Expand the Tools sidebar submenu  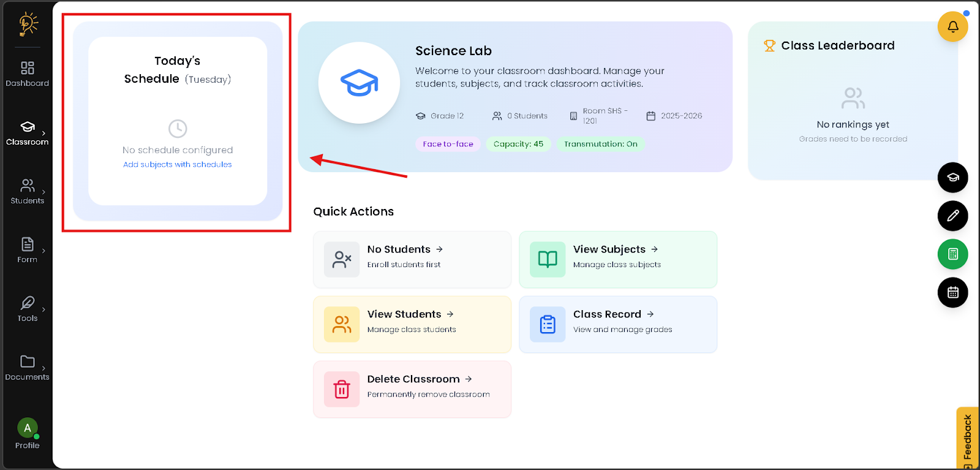[43, 309]
